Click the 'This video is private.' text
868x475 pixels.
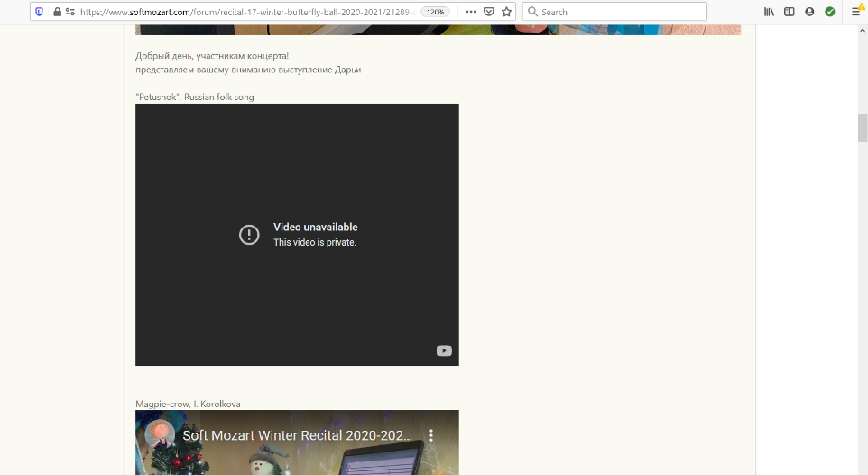click(314, 242)
